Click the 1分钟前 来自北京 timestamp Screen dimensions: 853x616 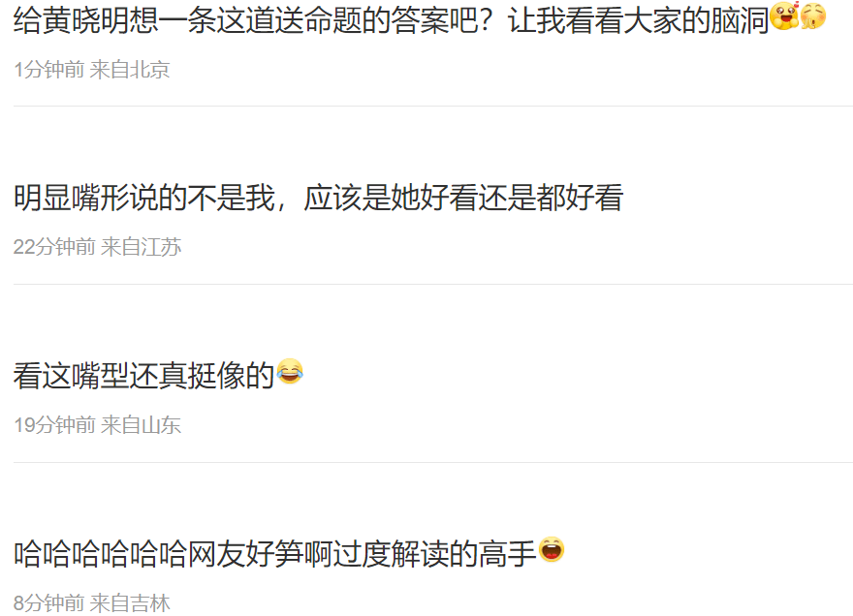pos(91,70)
